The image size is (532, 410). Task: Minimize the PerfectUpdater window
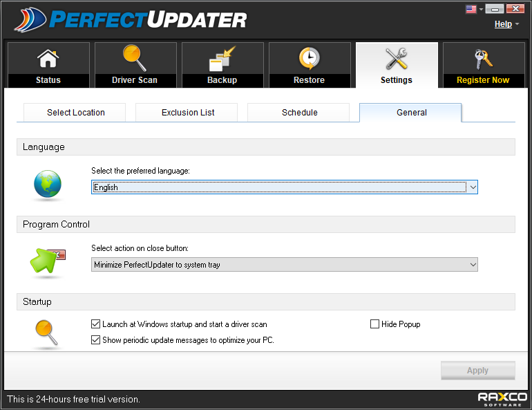pyautogui.click(x=494, y=8)
